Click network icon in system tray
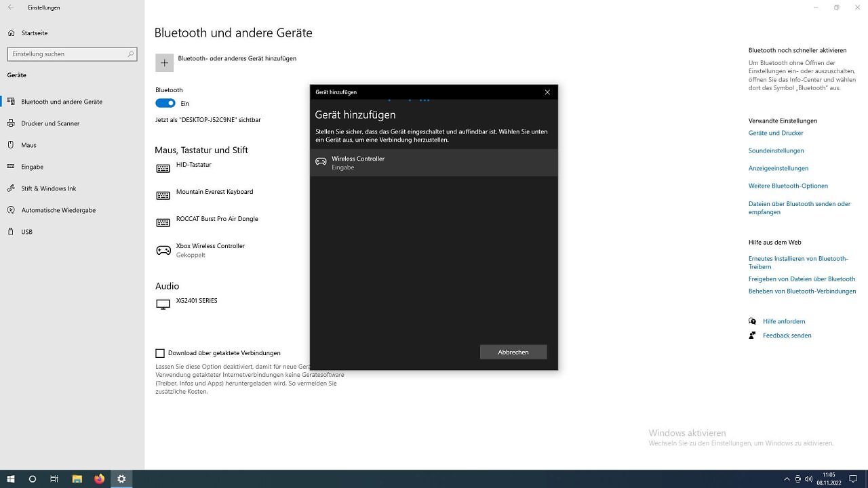868x488 pixels. pyautogui.click(x=797, y=479)
